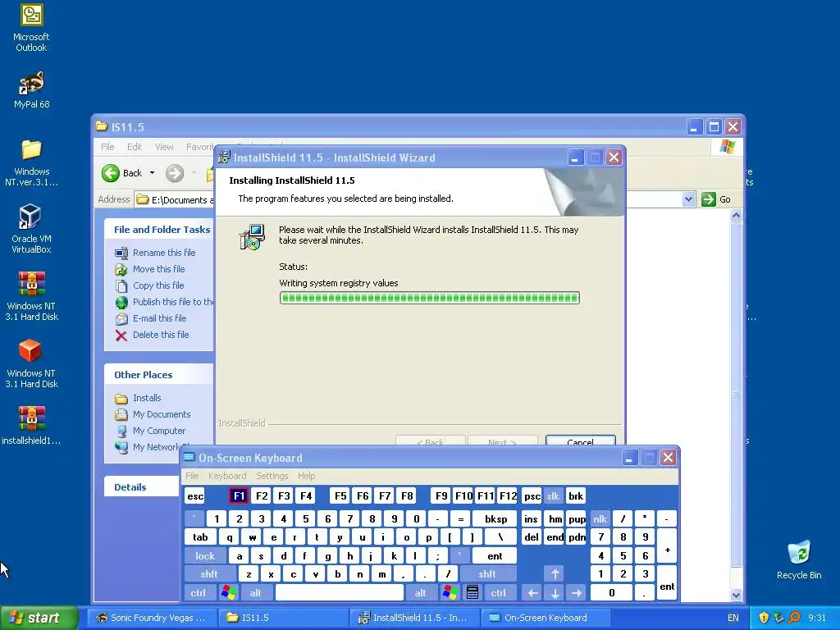Open the Installs folder icon in Other Places
Image resolution: width=840 pixels, height=630 pixels.
(x=121, y=399)
